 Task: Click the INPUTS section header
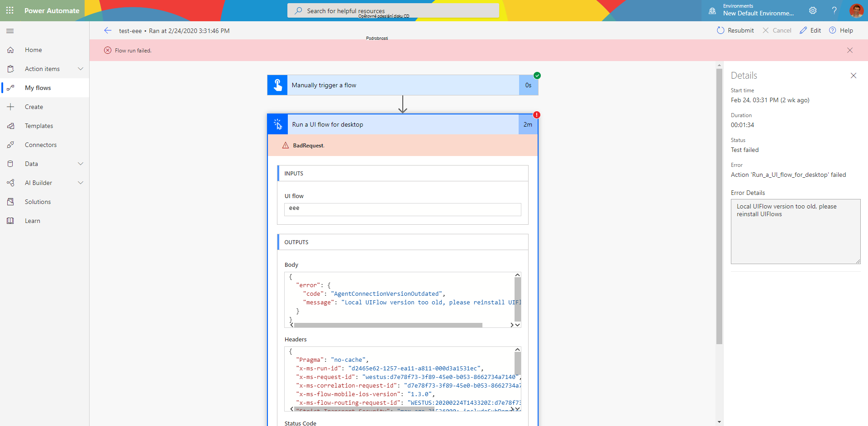coord(403,173)
